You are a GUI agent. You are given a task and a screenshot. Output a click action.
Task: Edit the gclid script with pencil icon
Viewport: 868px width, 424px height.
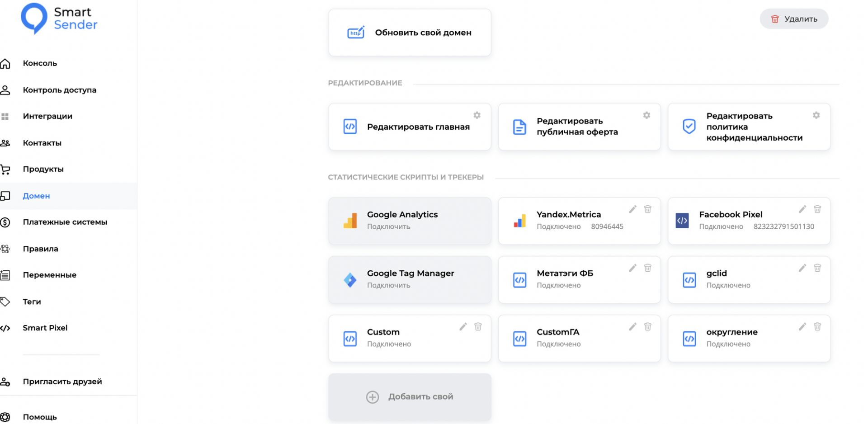point(802,268)
